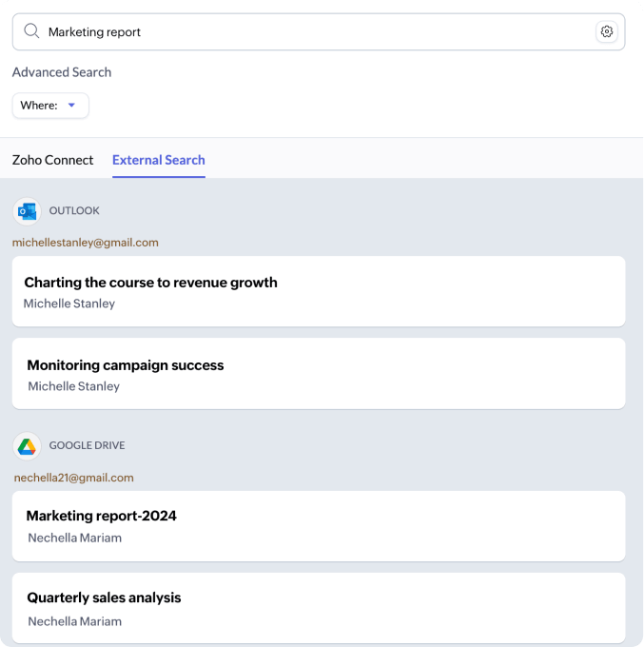Click the michellestanley@gmail.com account address
The height and width of the screenshot is (647, 644).
(85, 243)
